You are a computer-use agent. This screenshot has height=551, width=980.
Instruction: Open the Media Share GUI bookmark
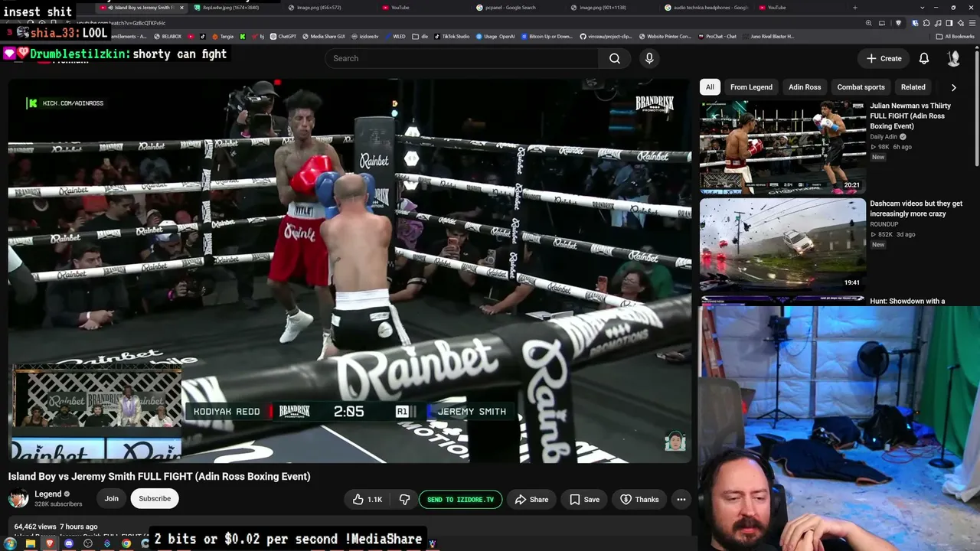(323, 36)
